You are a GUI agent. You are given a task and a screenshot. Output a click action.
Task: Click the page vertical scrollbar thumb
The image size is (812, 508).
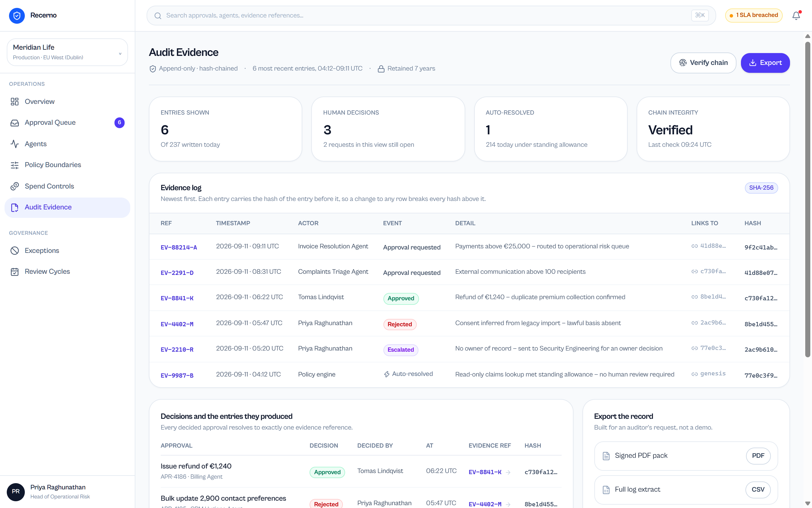pos(808,199)
